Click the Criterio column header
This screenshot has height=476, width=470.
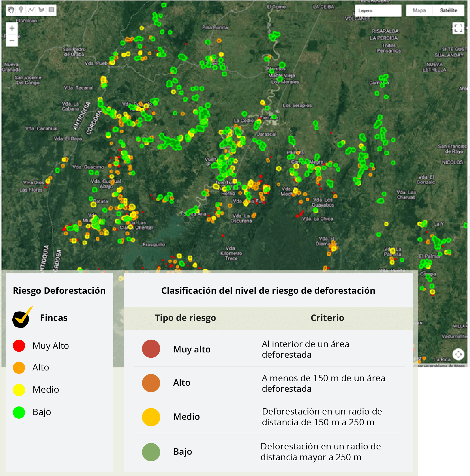(x=327, y=318)
